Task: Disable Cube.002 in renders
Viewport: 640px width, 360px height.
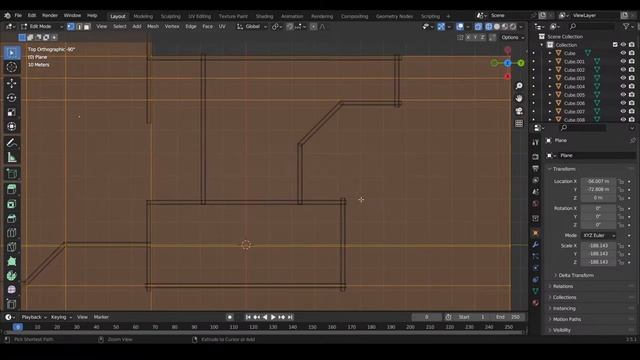Action: coord(632,70)
